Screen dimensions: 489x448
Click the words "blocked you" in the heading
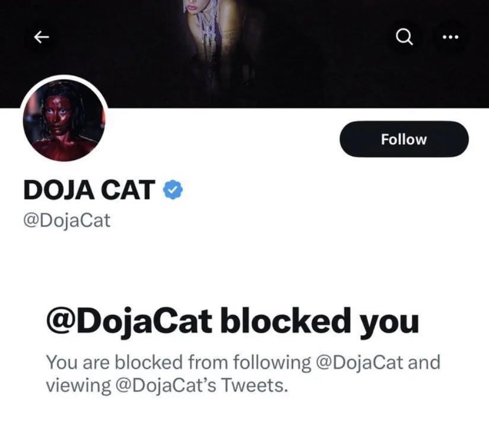[319, 321]
